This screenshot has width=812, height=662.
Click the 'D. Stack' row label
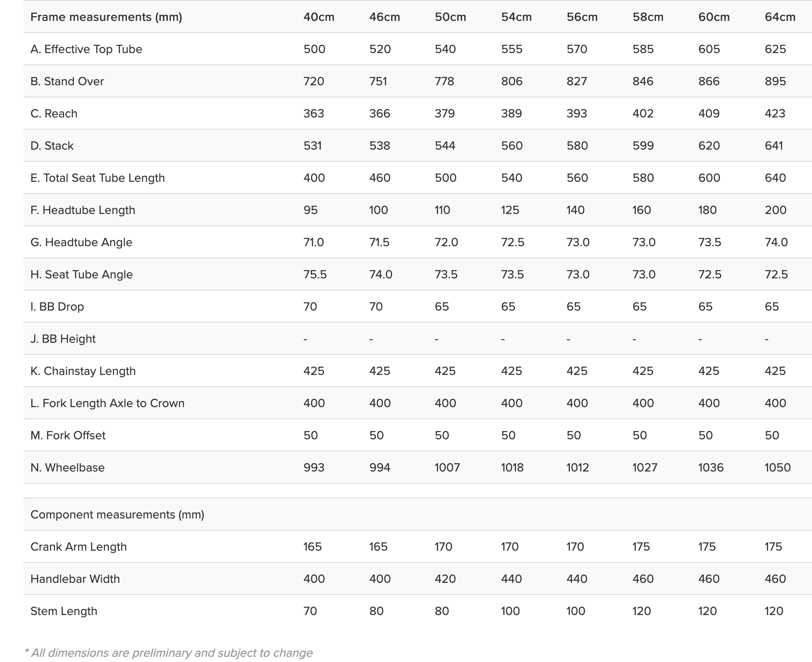coord(52,146)
